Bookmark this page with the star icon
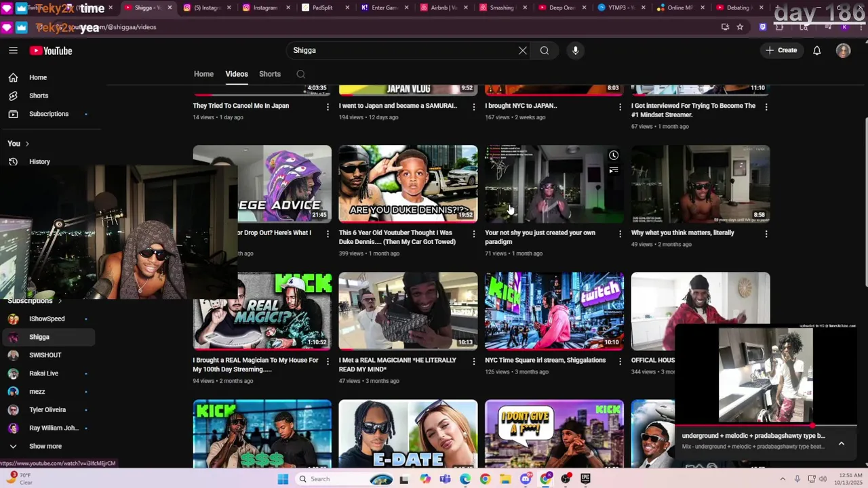 (x=740, y=27)
